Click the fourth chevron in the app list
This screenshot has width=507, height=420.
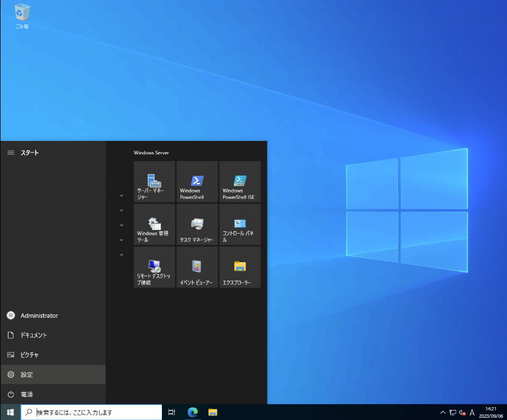point(121,240)
